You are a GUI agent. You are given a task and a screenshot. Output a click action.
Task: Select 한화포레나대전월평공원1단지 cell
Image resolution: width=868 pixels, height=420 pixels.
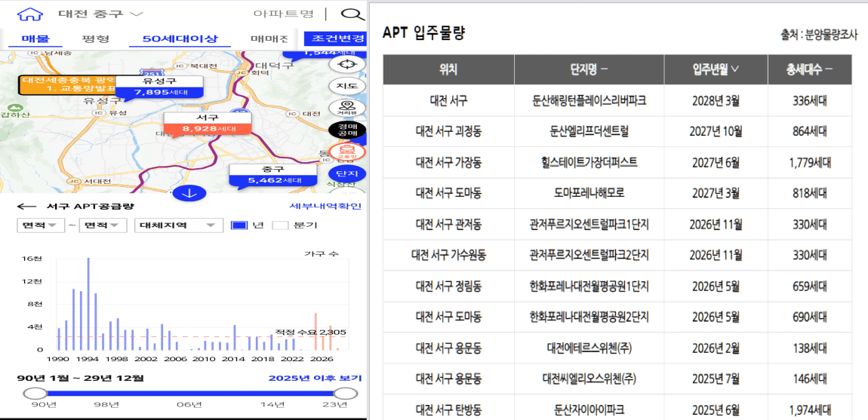pyautogui.click(x=589, y=287)
